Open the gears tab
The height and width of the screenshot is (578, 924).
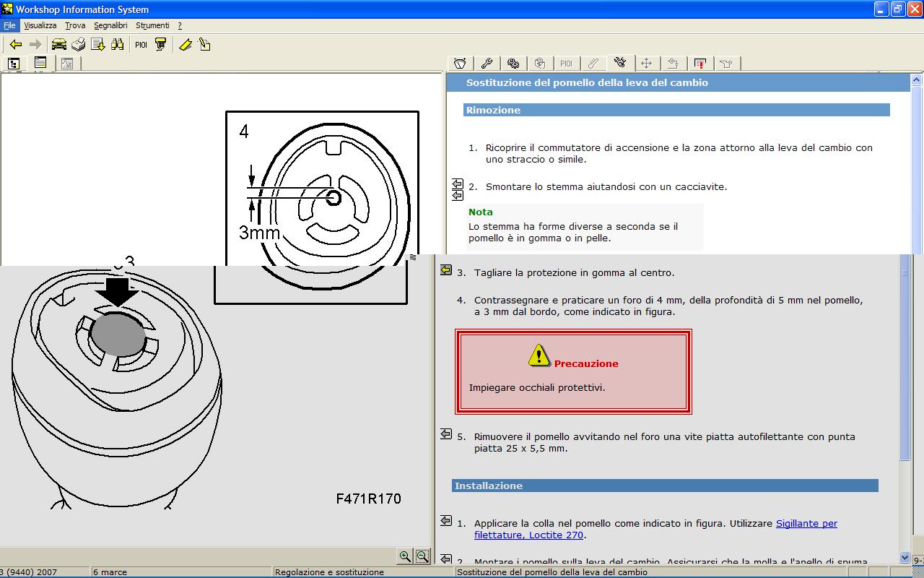click(513, 64)
